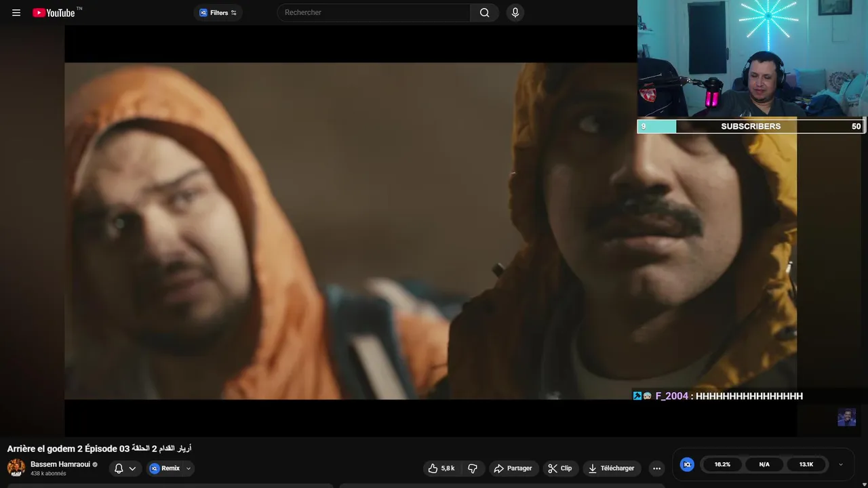Open the Bassem Hamraoui channel name
Image resolution: width=868 pixels, height=488 pixels.
(x=60, y=464)
